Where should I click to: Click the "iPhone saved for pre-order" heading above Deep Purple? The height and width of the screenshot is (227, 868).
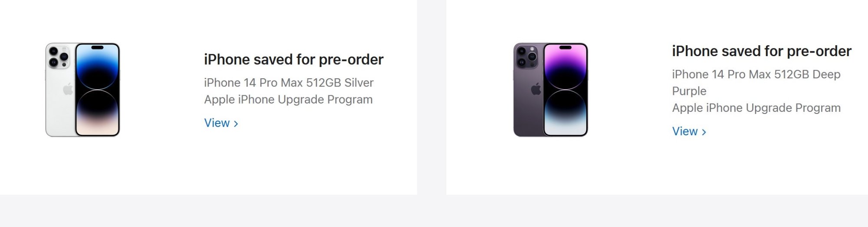point(761,51)
